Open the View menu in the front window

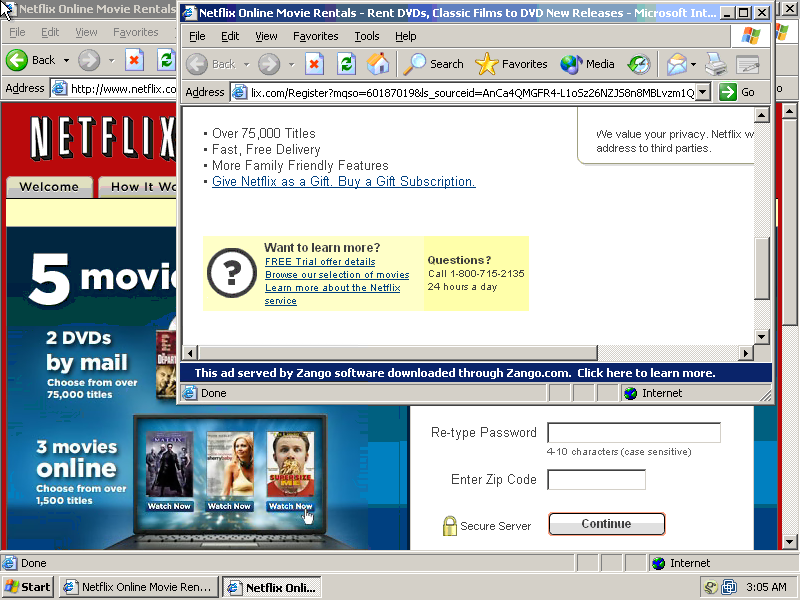pos(266,36)
